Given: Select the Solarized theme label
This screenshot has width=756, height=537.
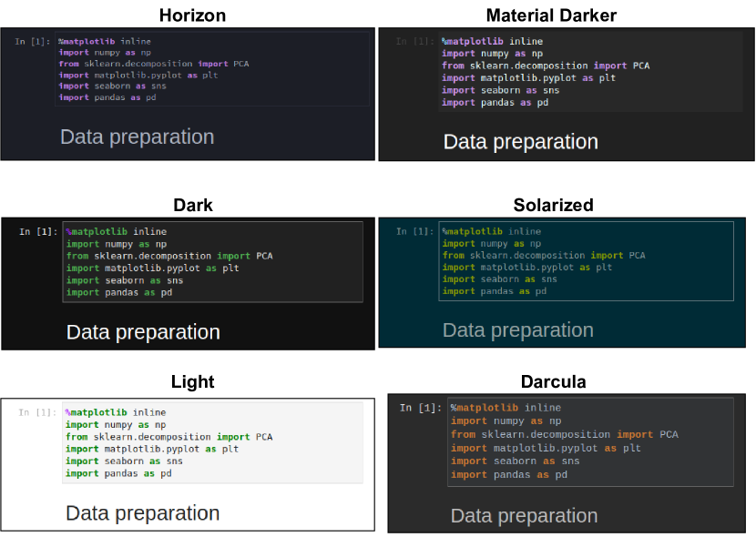Looking at the screenshot, I should coord(553,205).
